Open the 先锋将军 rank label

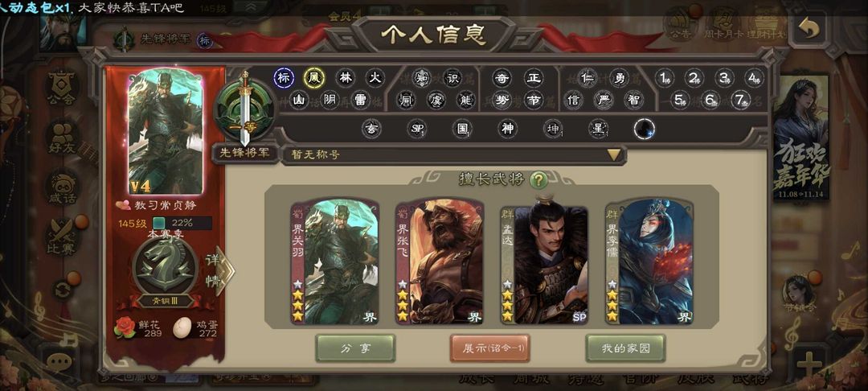point(244,153)
